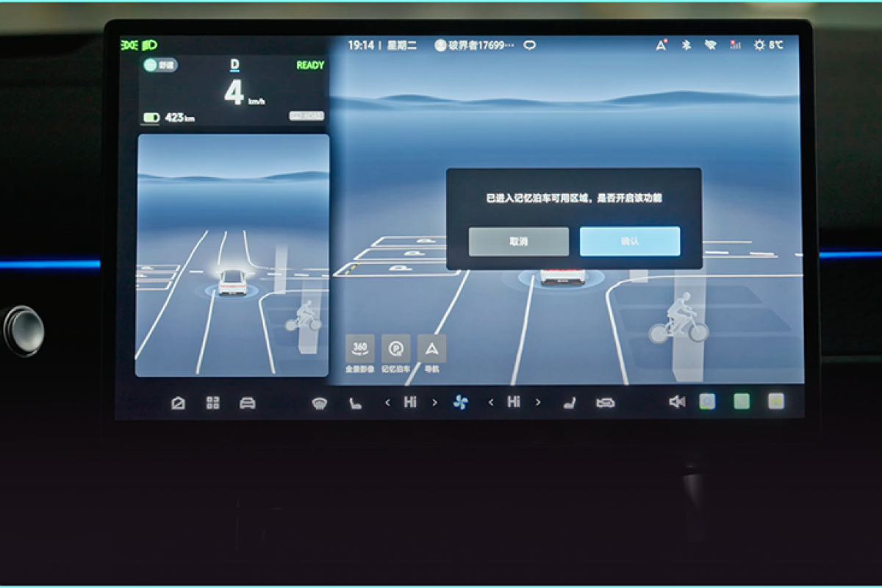Click the Bluetooth status icon
Image resolution: width=882 pixels, height=588 pixels.
click(x=686, y=46)
